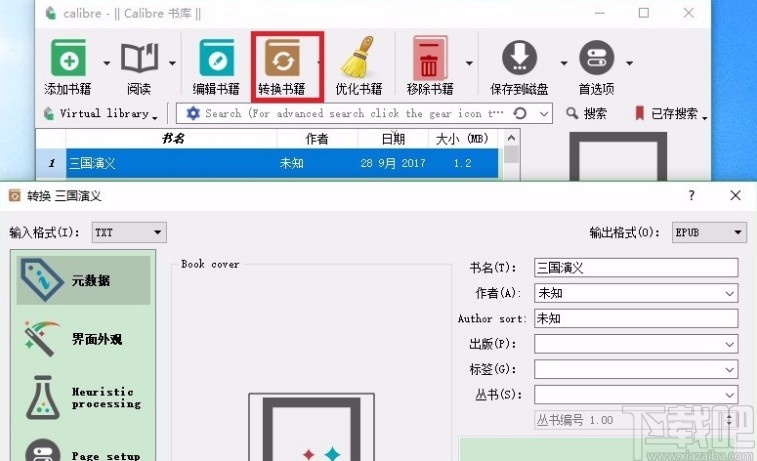Expand the Preferences dropdown arrow
Viewport: 757px width, 461px height.
[630, 63]
